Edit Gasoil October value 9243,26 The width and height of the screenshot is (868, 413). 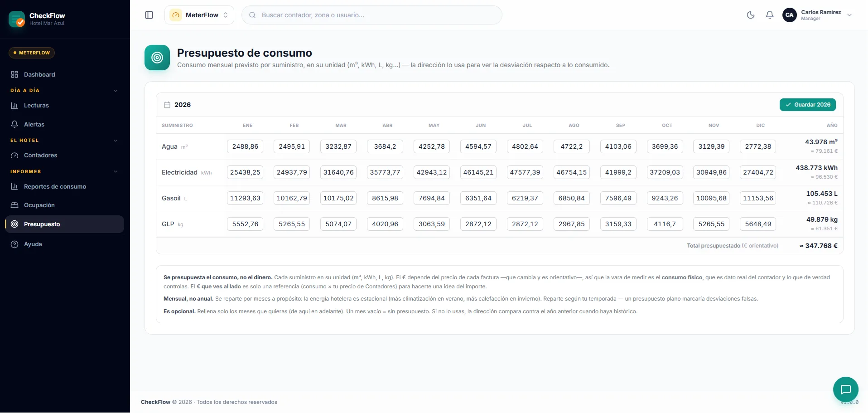click(x=665, y=198)
